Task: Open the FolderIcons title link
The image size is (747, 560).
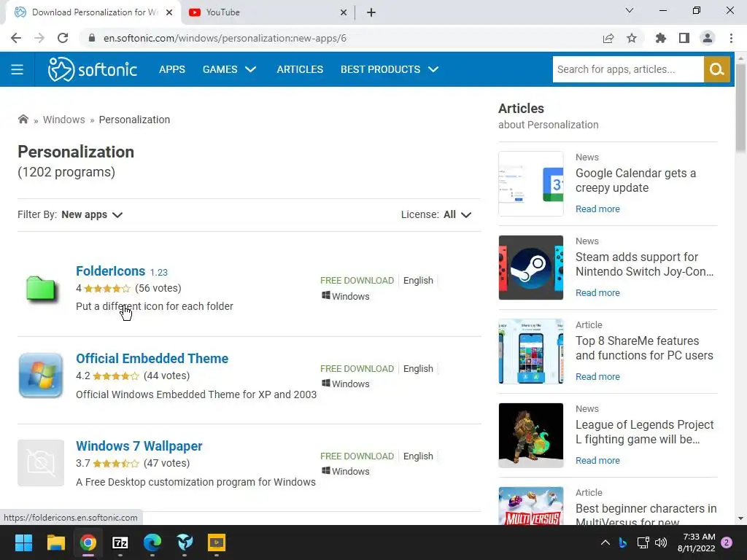Action: point(111,271)
